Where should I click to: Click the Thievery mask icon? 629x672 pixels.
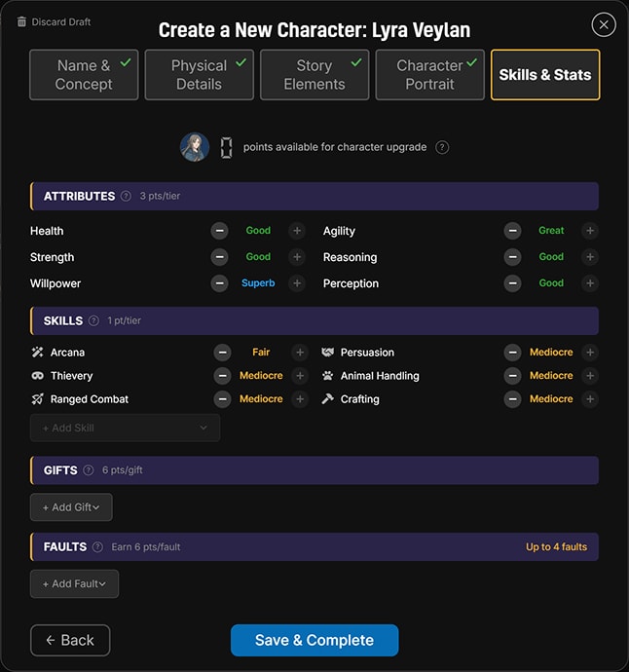tap(37, 376)
